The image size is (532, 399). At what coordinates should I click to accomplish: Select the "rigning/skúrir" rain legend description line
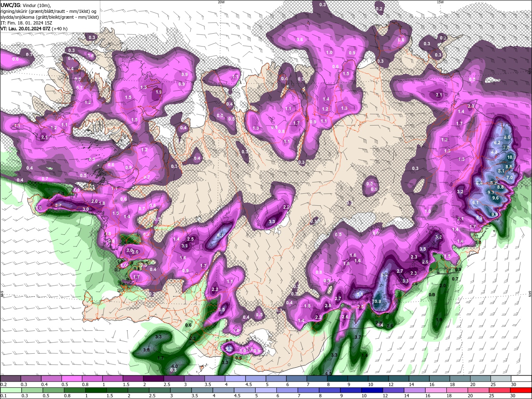click(x=49, y=11)
